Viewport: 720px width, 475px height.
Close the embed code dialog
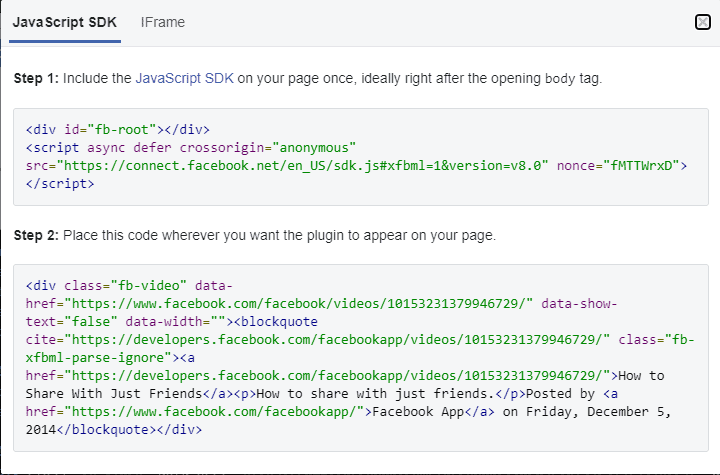(703, 22)
